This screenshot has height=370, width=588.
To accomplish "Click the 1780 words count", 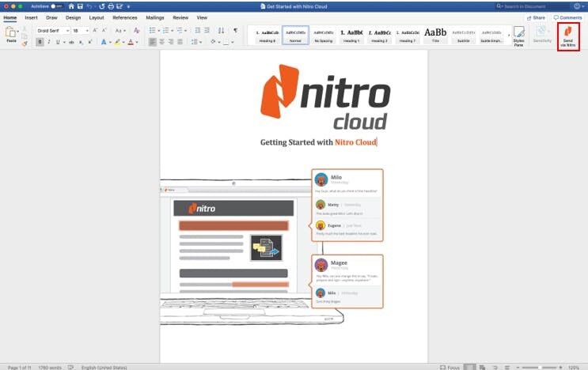I will [50, 368].
